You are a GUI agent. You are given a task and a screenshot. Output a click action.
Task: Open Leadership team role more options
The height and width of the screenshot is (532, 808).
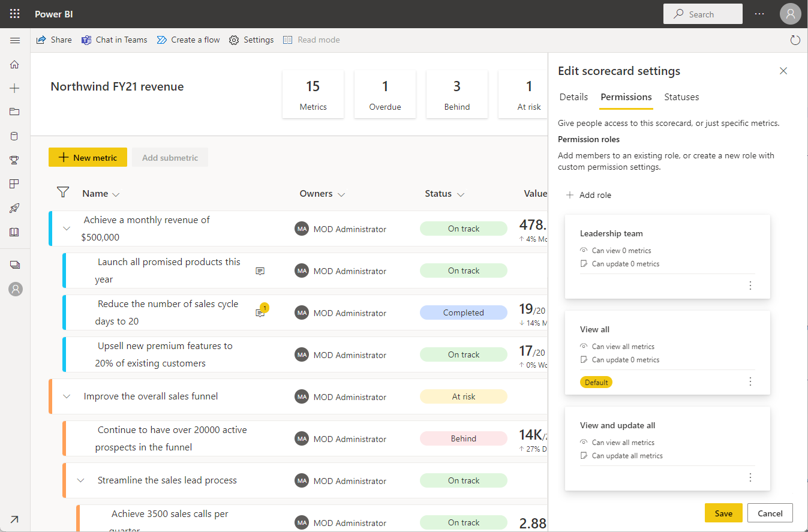tap(750, 285)
